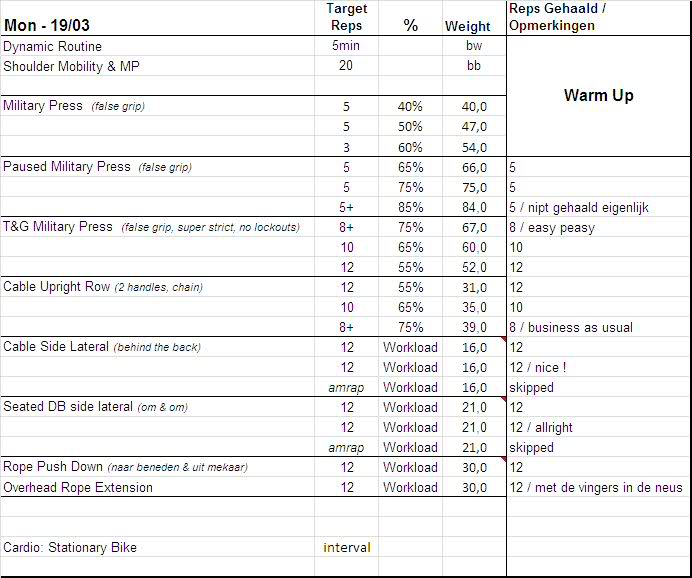Select the "12 / nice !" remark cell

538,368
